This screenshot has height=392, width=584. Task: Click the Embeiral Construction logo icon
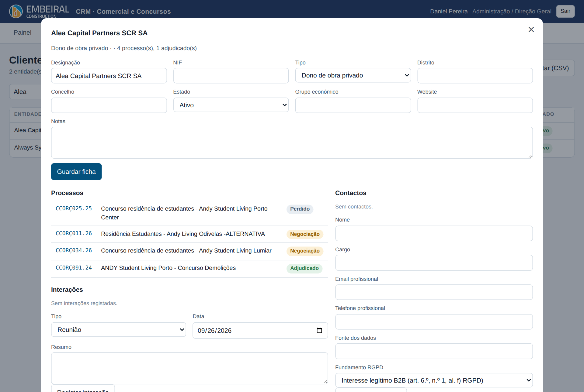click(x=16, y=11)
